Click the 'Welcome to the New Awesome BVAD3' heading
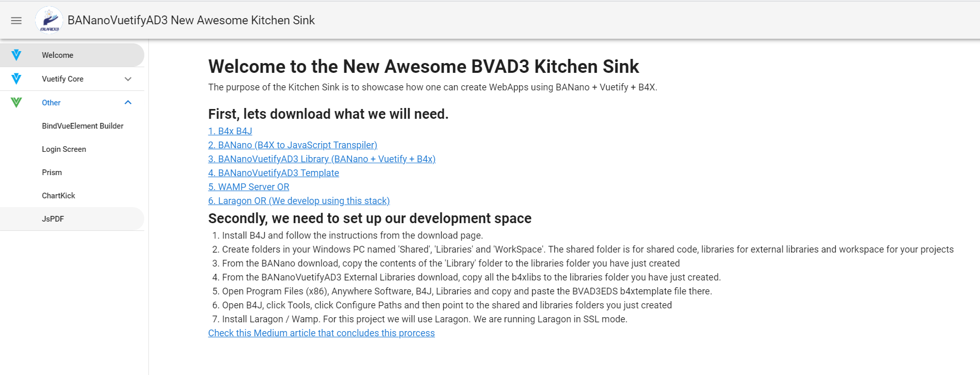Image resolution: width=980 pixels, height=375 pixels. (x=424, y=67)
